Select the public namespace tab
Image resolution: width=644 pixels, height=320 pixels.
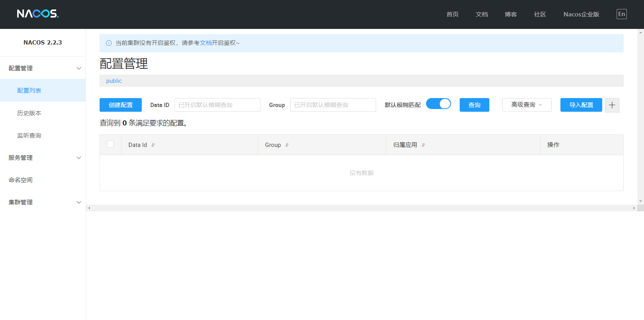(114, 81)
